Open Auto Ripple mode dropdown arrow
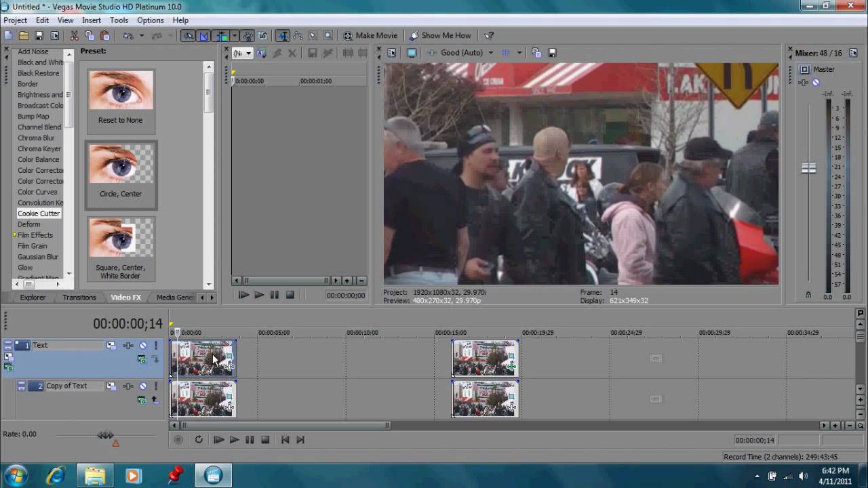This screenshot has height=488, width=868. click(234, 35)
